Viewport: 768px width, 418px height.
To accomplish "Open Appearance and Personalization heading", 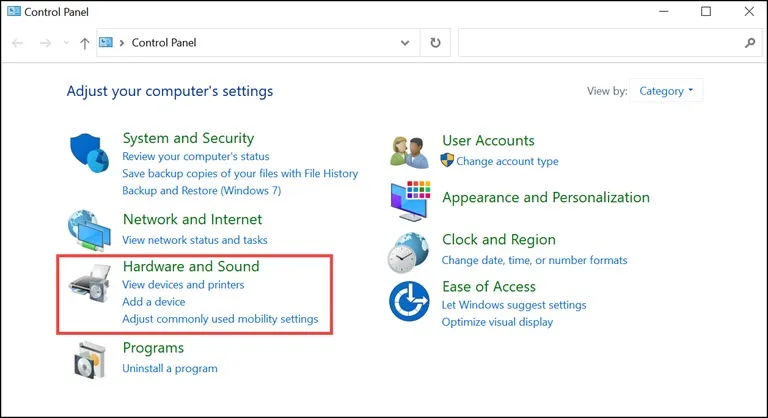I will [x=546, y=197].
